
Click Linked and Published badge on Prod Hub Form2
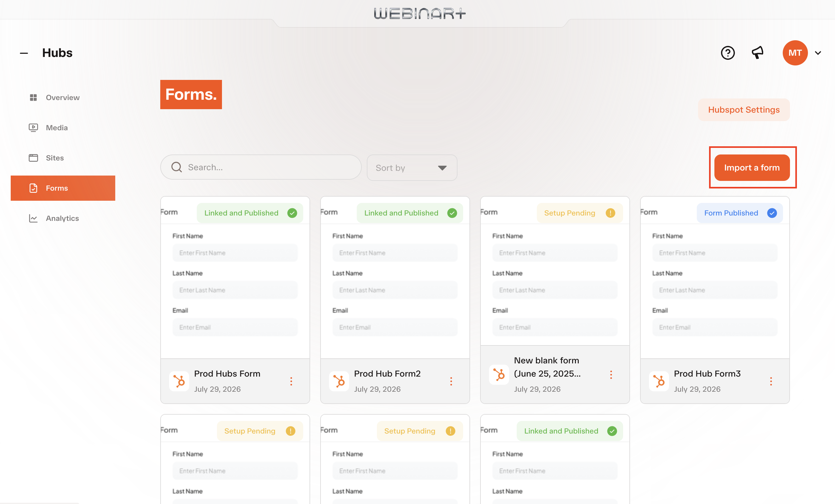click(410, 213)
